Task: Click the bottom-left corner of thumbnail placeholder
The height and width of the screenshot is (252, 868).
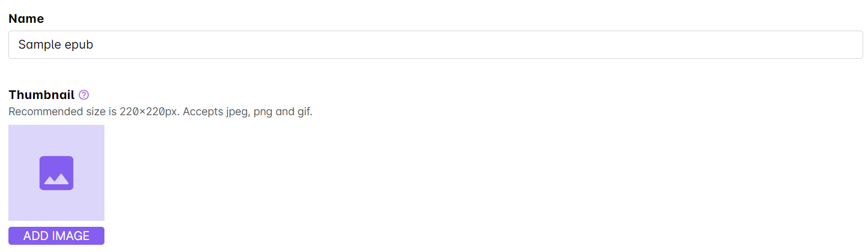Action: pyautogui.click(x=11, y=218)
